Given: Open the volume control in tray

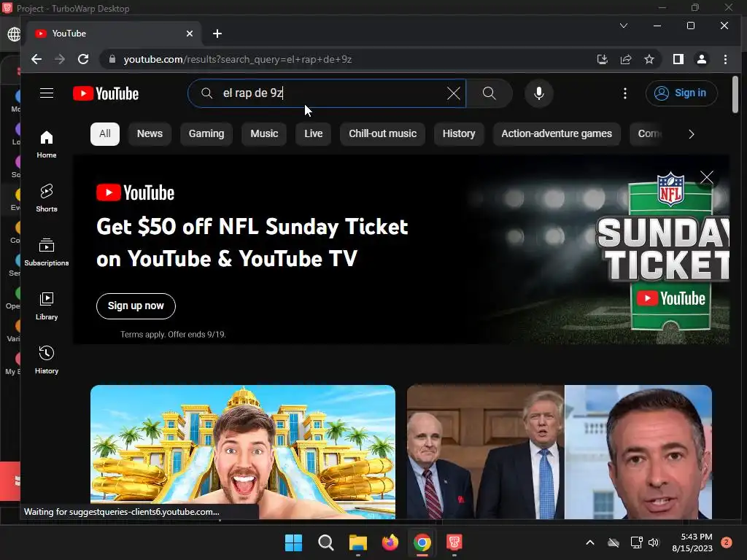Looking at the screenshot, I should click(x=654, y=542).
